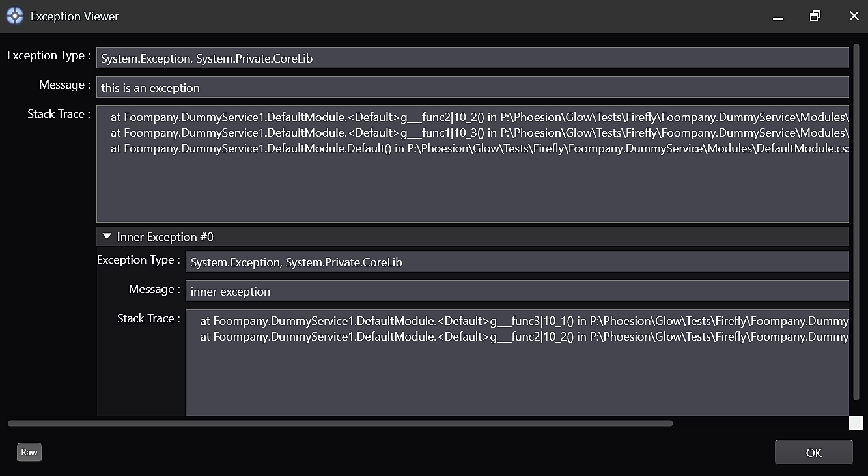Select the outer stack trace func1|10_3 line
Viewport: 868px width, 476px height.
pyautogui.click(x=480, y=133)
